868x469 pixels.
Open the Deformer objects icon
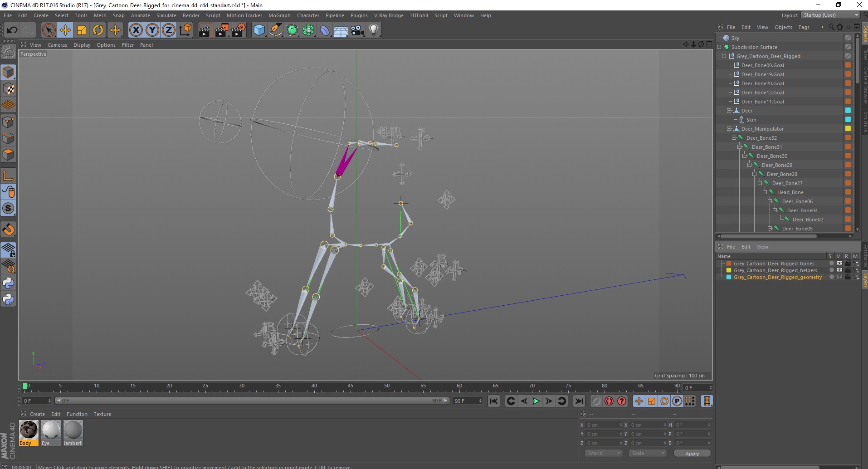tap(325, 30)
